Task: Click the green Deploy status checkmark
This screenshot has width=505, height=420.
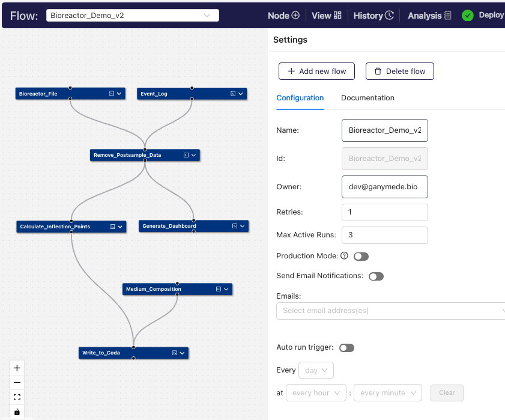Action: click(468, 16)
